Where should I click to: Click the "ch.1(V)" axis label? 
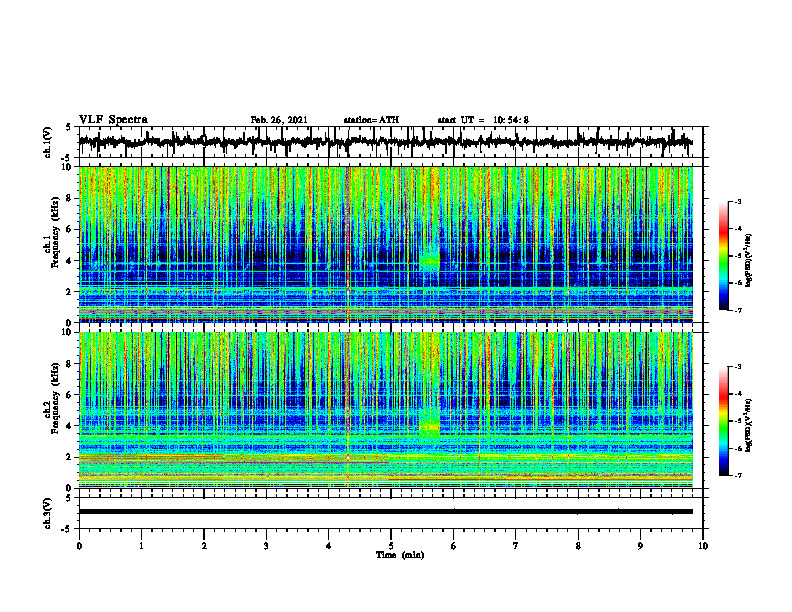coord(48,142)
